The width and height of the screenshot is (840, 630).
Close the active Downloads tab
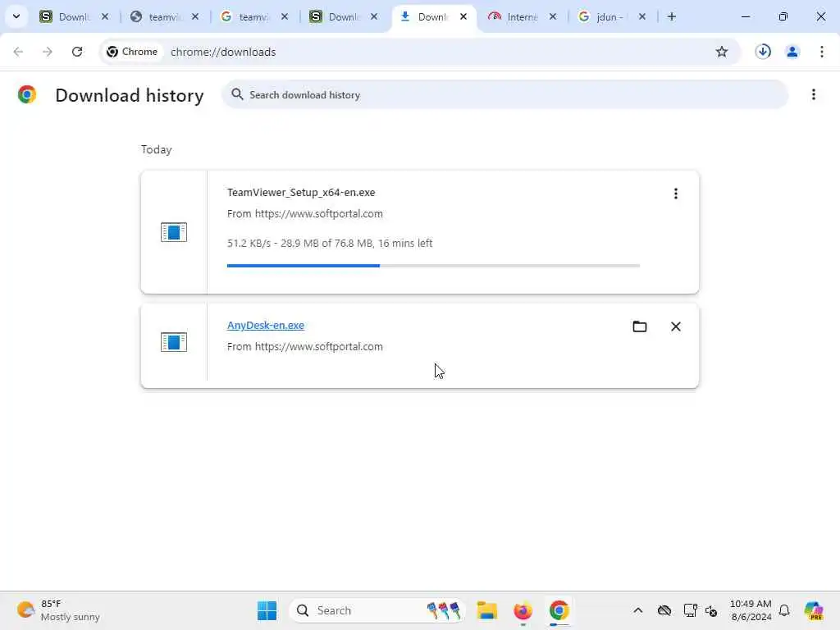[463, 16]
